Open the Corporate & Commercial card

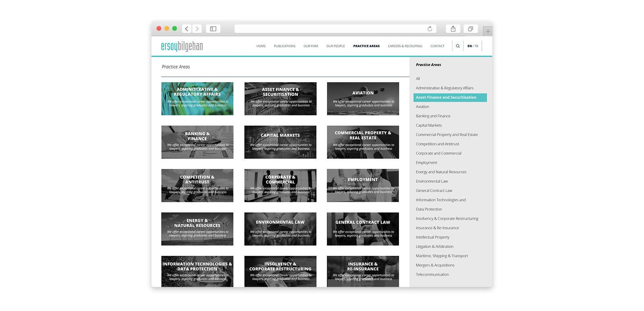click(x=280, y=185)
